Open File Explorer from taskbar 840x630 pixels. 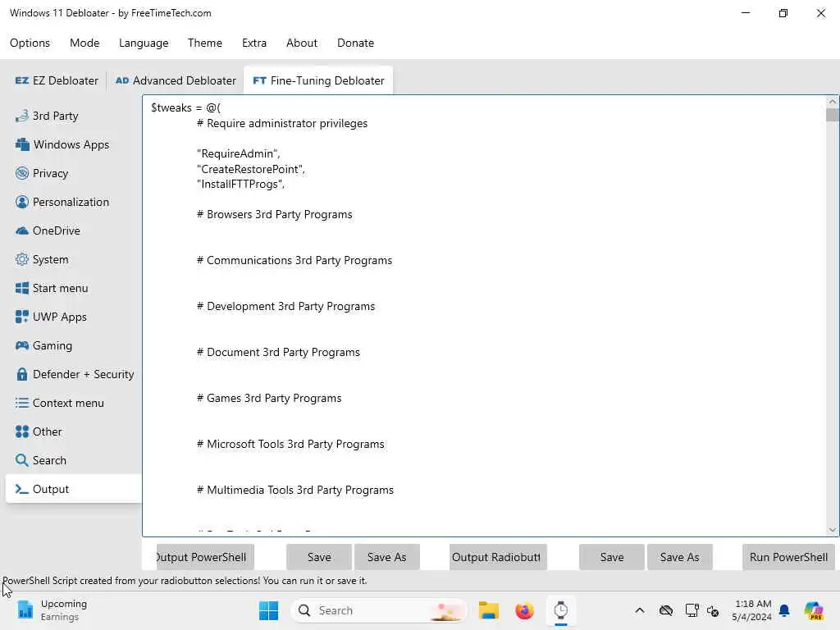click(x=489, y=610)
